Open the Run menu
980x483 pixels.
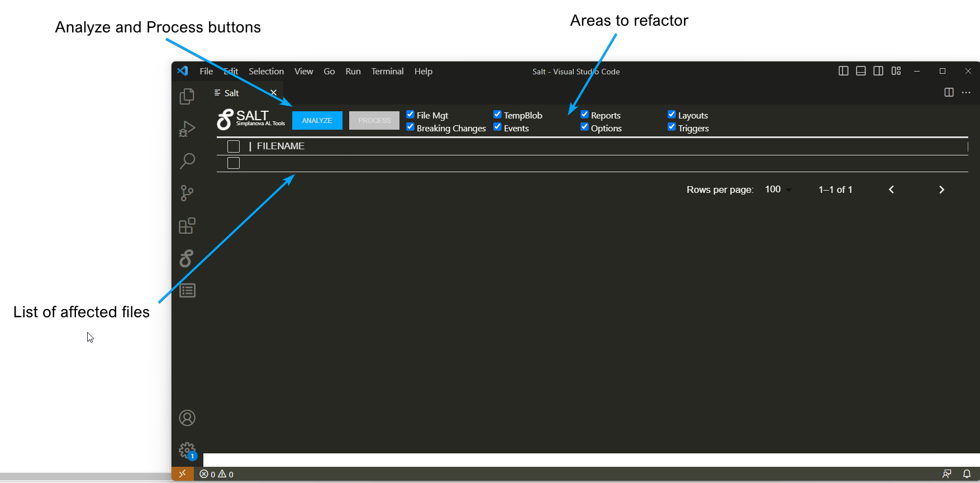353,72
